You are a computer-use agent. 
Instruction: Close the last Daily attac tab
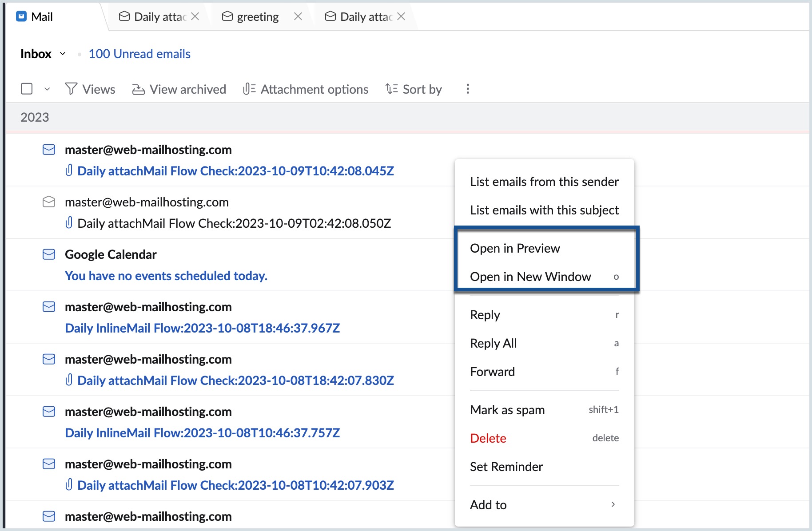401,16
